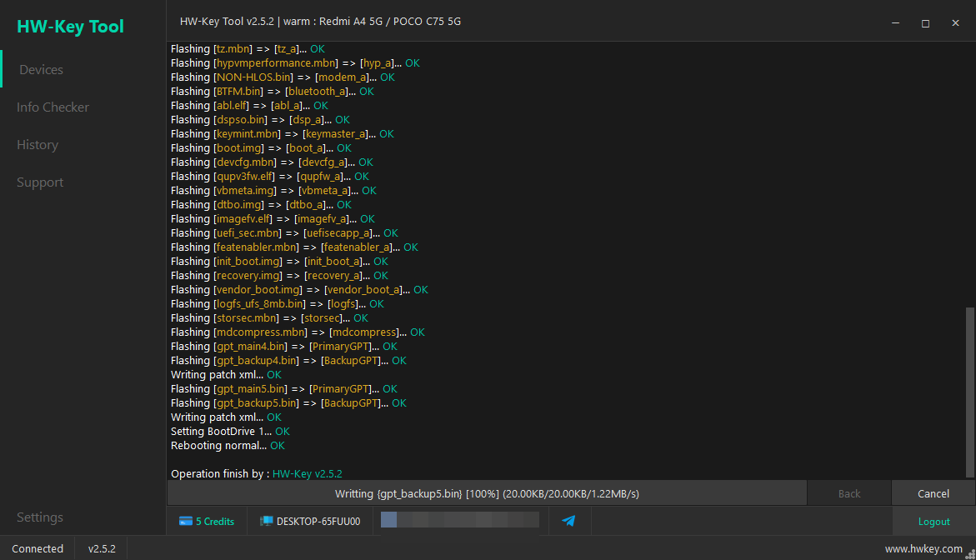This screenshot has width=976, height=560.
Task: Select the Flashing uefi_sec.mbn log line
Action: (x=284, y=233)
